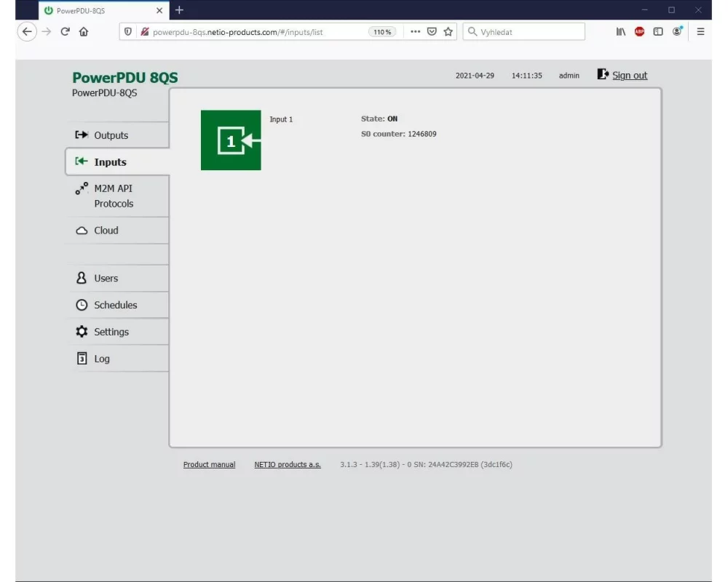Open the Firefox hamburger menu
This screenshot has height=582, width=728.
coord(700,32)
